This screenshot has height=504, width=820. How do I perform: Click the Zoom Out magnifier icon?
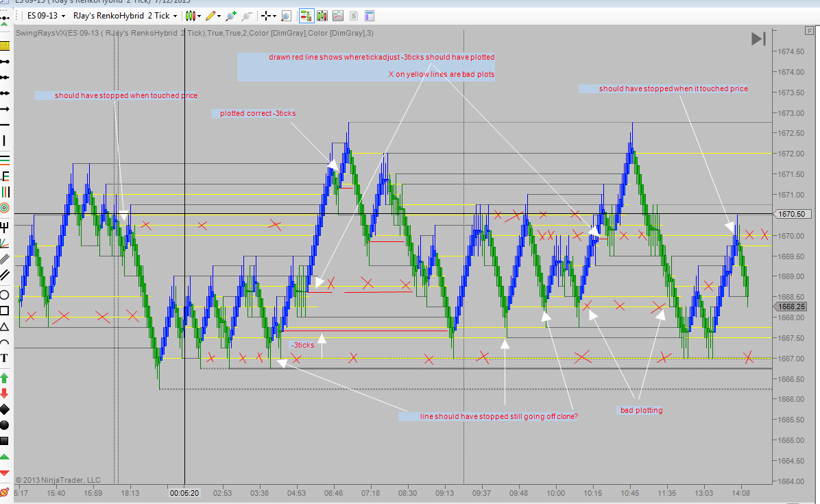pyautogui.click(x=248, y=16)
